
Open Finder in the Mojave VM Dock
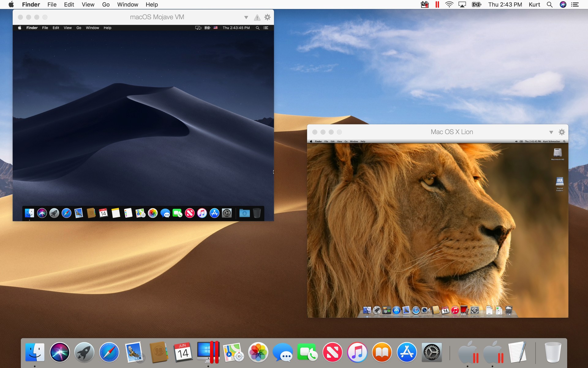(x=29, y=213)
